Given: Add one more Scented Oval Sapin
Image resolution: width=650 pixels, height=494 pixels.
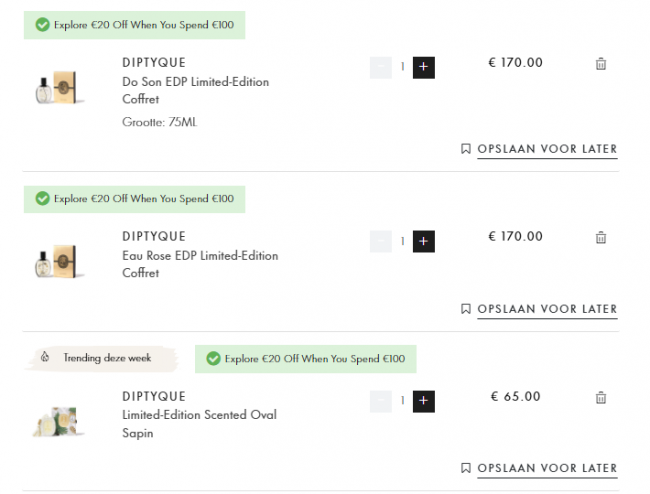Looking at the screenshot, I should [423, 401].
